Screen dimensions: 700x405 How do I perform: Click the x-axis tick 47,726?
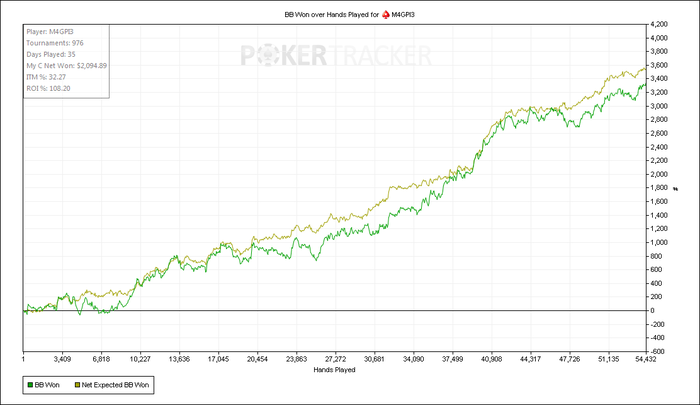point(569,359)
